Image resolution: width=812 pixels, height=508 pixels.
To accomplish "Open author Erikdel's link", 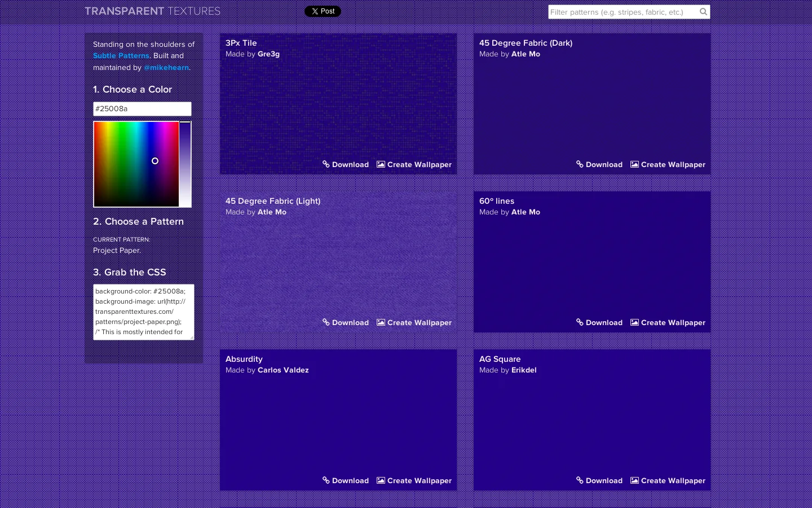I will pos(524,370).
